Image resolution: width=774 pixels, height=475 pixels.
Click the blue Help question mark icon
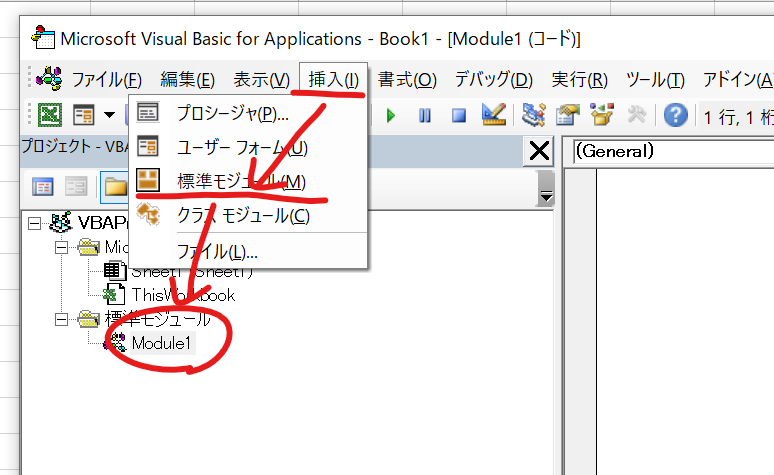(676, 115)
